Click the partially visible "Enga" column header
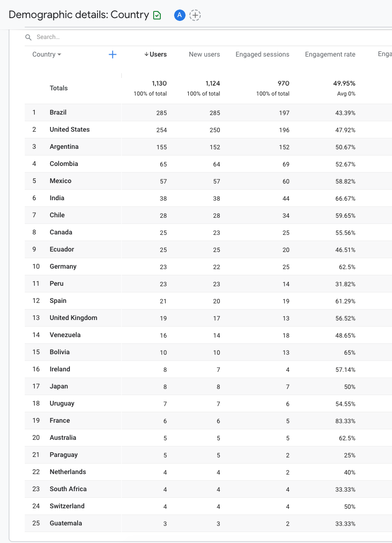Screen dimensions: 392x543 pos(384,55)
